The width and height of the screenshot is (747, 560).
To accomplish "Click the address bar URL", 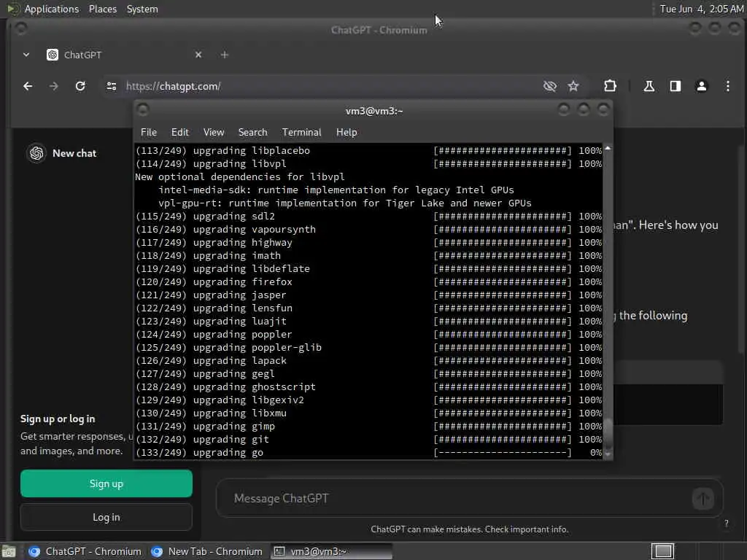I will tap(174, 86).
